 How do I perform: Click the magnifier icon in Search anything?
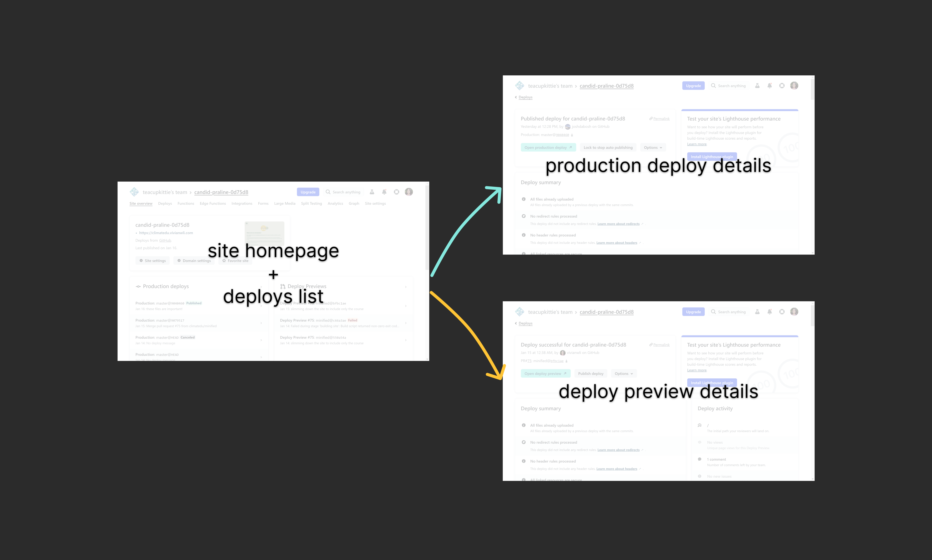tap(714, 86)
